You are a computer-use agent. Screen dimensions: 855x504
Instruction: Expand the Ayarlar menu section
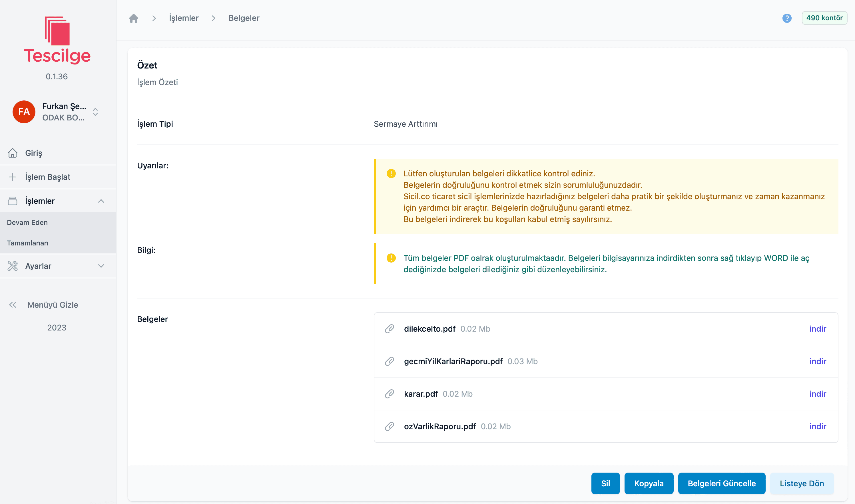[101, 266]
